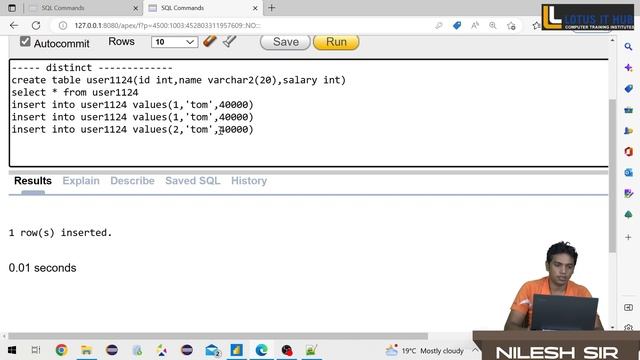640x360 pixels.
Task: Open Designer icon in Edge sidebar
Action: (x=628, y=193)
